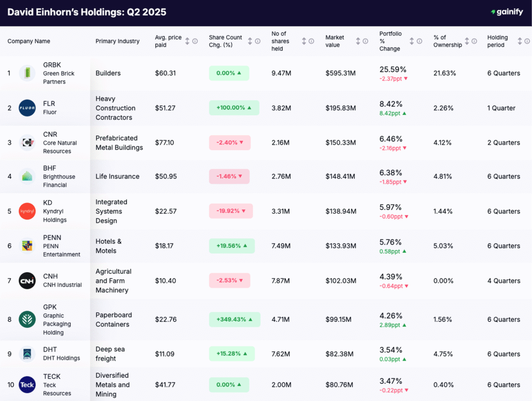Screen dimensions: 532x401
Task: Sort by Market value column
Action: tap(358, 41)
